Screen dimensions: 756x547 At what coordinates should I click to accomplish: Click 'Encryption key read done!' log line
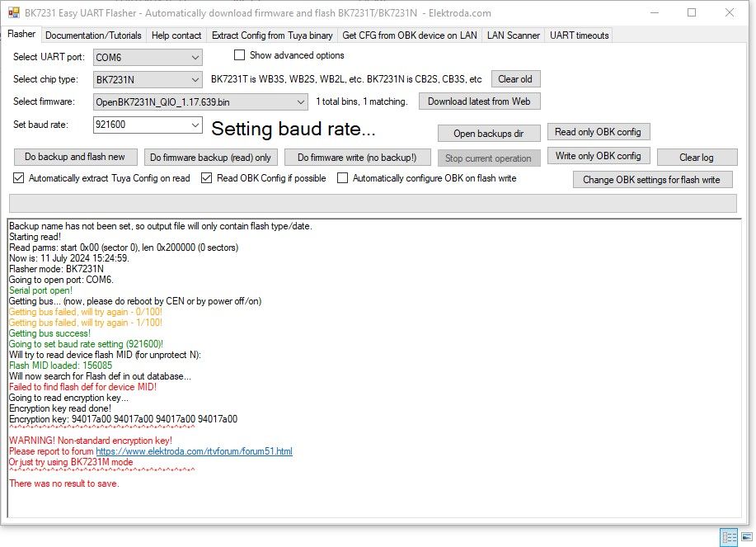(x=60, y=408)
